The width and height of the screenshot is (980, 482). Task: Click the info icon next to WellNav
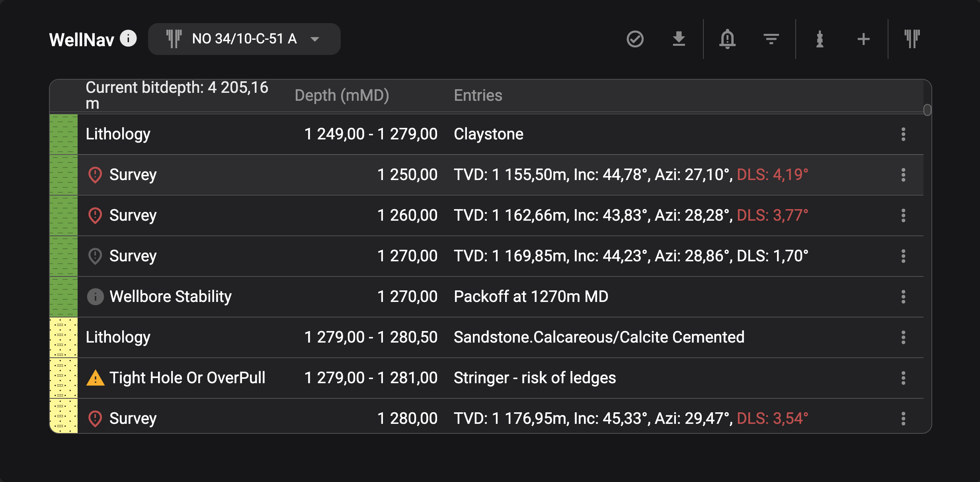click(128, 39)
